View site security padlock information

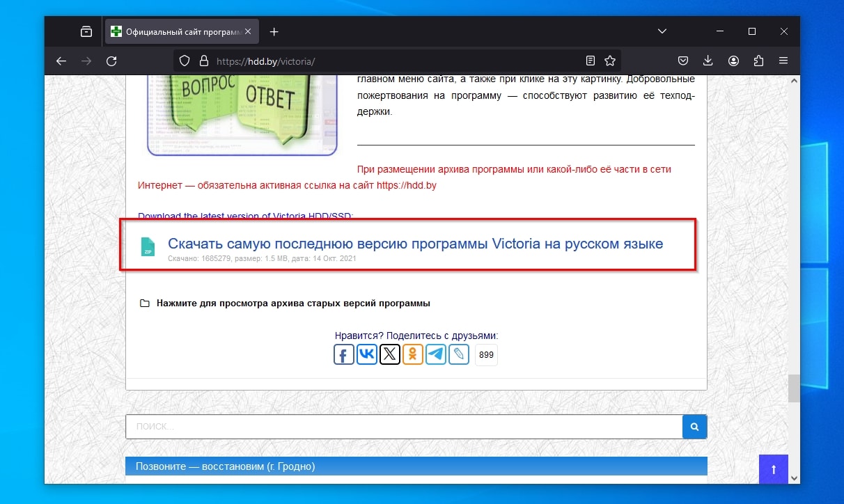pos(203,61)
